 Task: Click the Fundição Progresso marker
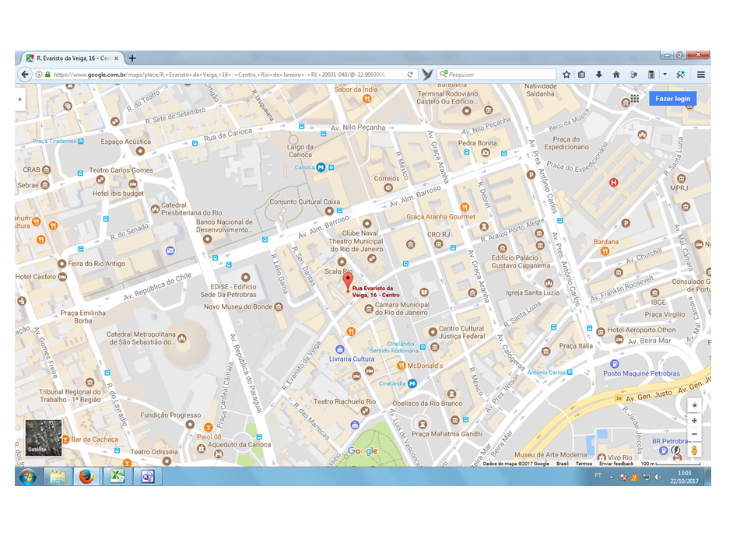[x=190, y=425]
